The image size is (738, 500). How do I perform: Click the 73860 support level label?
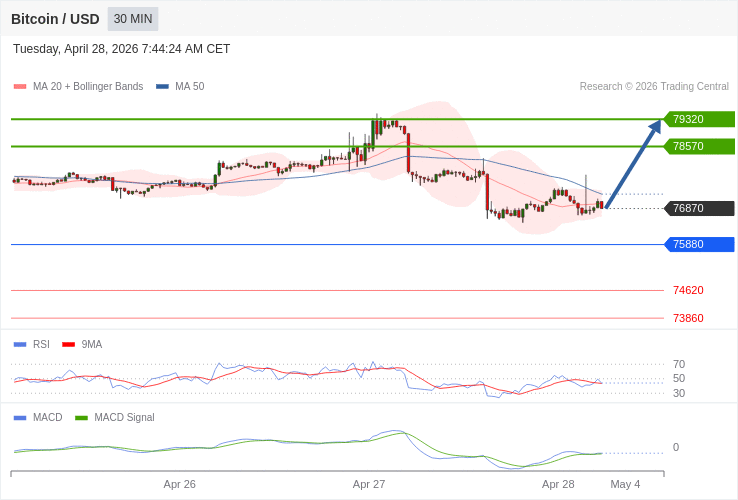[688, 318]
